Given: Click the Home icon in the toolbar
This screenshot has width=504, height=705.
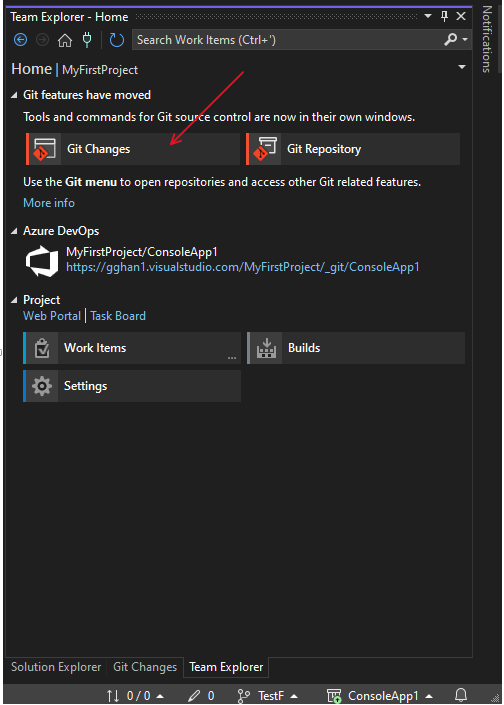Looking at the screenshot, I should point(65,40).
